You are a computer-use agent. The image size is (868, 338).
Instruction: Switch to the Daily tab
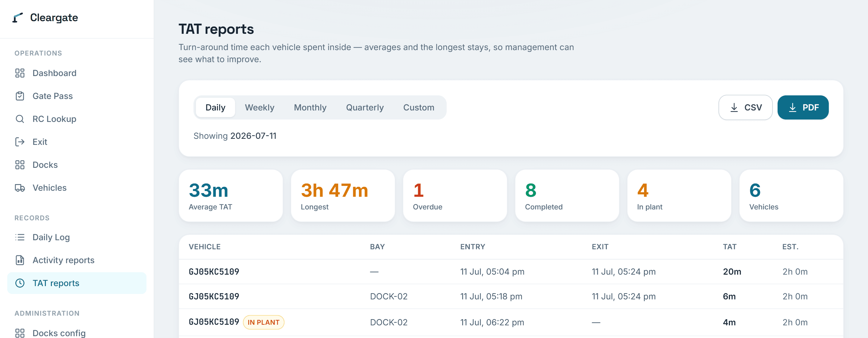pyautogui.click(x=215, y=108)
